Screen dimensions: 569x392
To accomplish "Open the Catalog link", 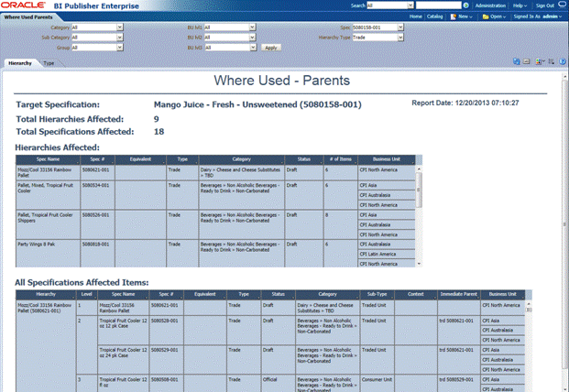I will click(x=434, y=16).
